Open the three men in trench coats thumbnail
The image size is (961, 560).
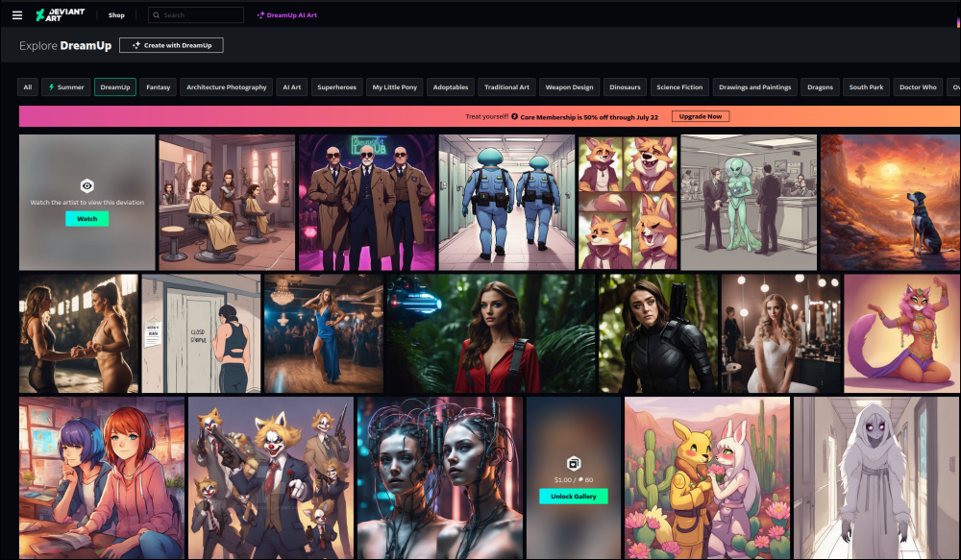click(x=366, y=203)
